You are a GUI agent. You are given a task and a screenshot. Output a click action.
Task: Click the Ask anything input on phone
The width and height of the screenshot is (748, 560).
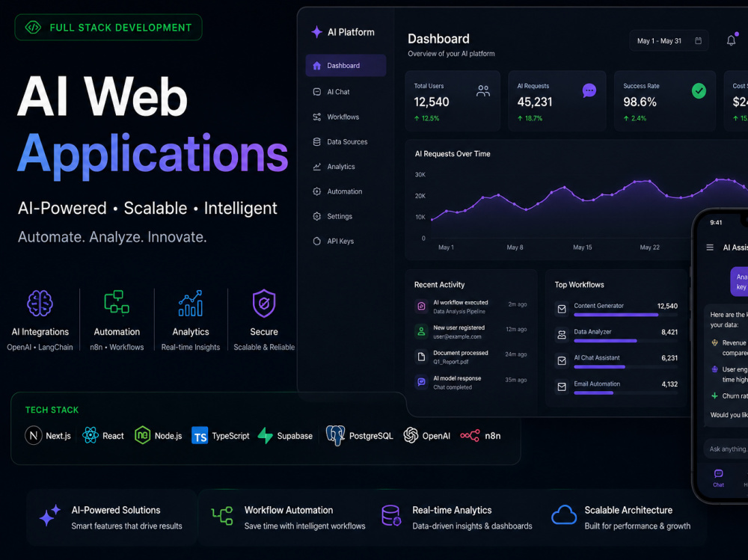[726, 449]
